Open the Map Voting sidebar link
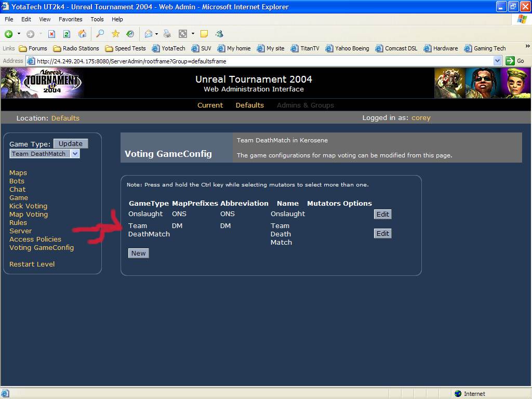Viewport: 532px width, 399px height. (x=29, y=215)
